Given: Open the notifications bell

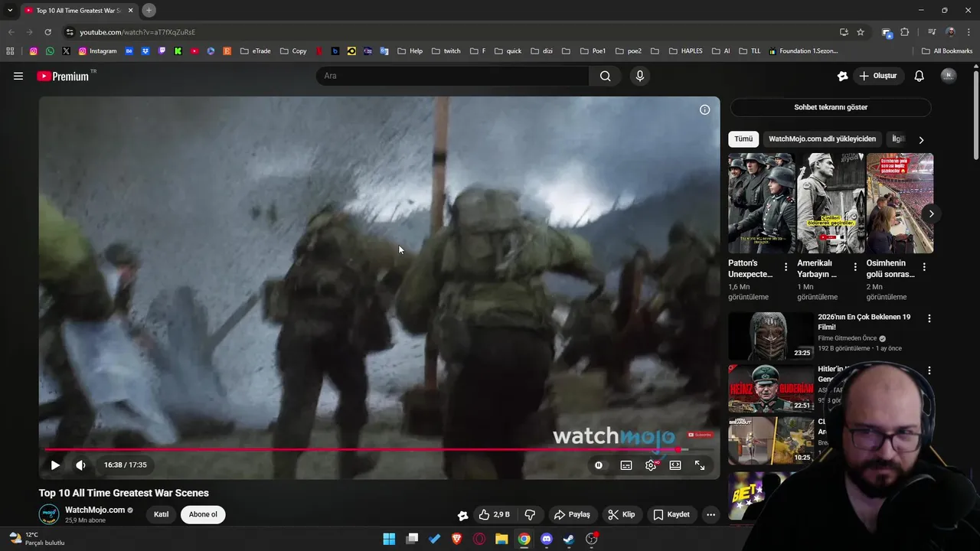Looking at the screenshot, I should 920,76.
